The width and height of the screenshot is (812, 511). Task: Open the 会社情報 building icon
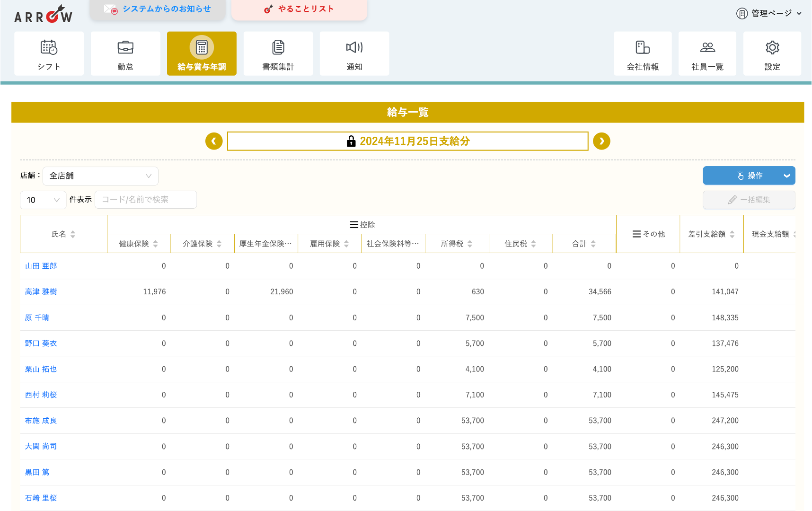tap(643, 48)
